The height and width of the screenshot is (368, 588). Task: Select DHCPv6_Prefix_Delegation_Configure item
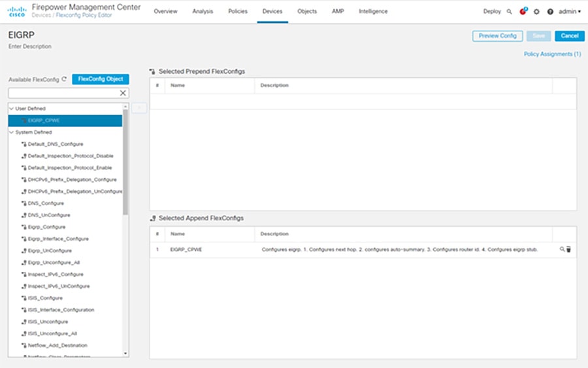coord(72,180)
